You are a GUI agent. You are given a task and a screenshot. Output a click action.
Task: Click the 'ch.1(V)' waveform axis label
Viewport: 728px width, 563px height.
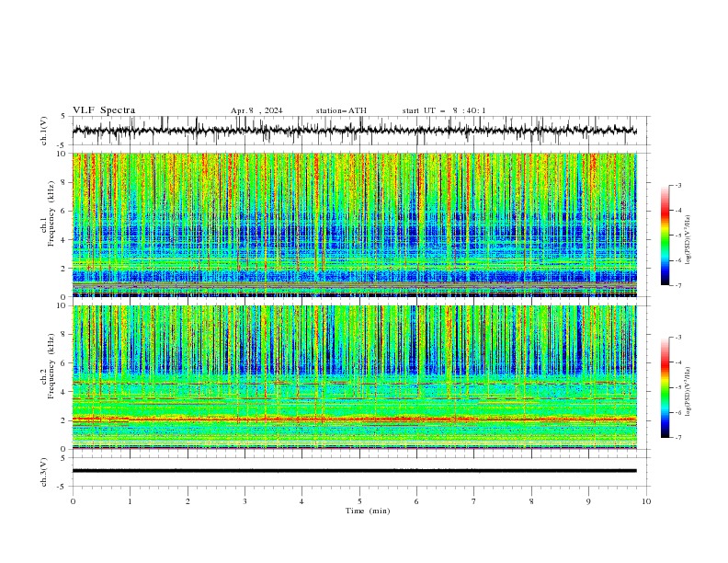44,131
